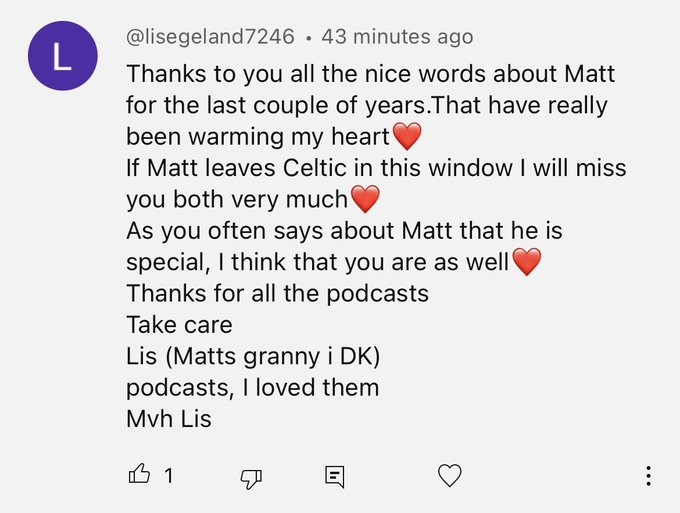Image resolution: width=680 pixels, height=513 pixels.
Task: Click the 'Mvh Lis' closing line
Action: [169, 419]
